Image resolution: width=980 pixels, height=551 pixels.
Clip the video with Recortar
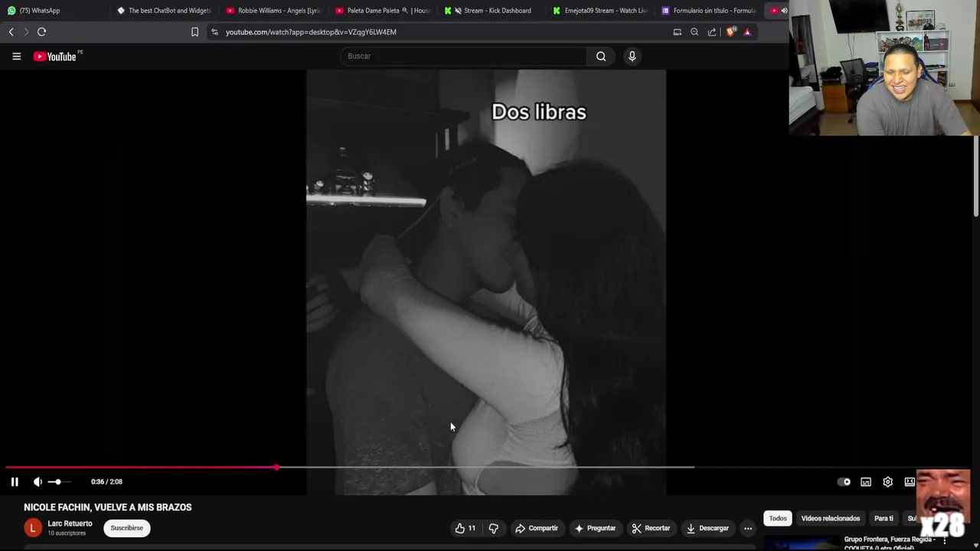(651, 528)
